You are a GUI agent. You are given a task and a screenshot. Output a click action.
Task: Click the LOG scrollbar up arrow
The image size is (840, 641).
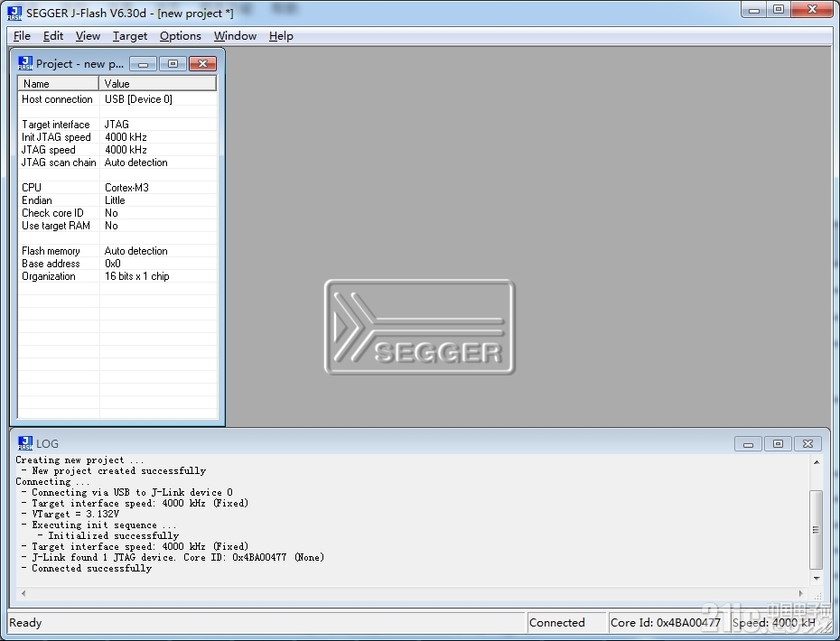[817, 462]
